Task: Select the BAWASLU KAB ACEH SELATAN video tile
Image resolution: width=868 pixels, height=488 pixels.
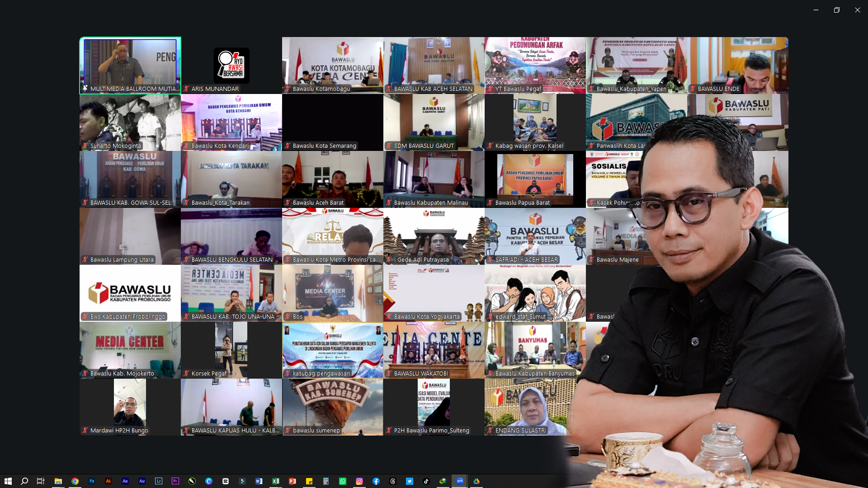Action: 434,66
